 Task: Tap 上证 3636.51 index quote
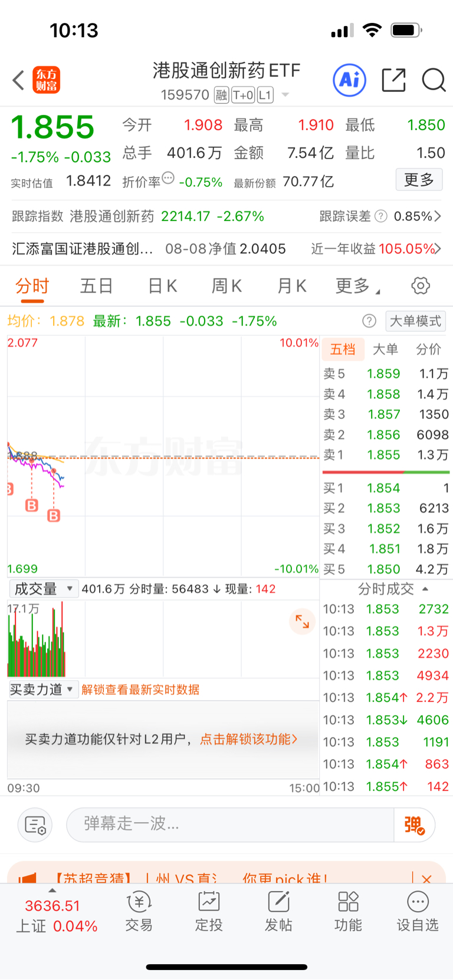(56, 916)
